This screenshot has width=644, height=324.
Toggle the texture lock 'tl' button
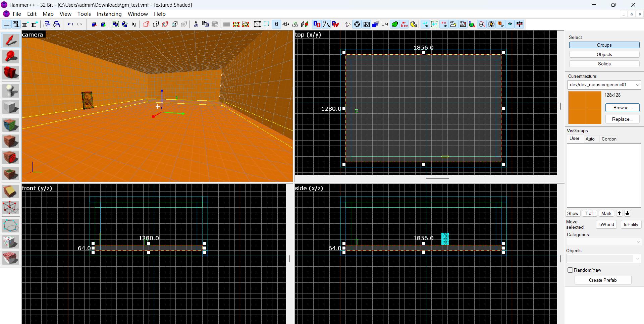[276, 24]
